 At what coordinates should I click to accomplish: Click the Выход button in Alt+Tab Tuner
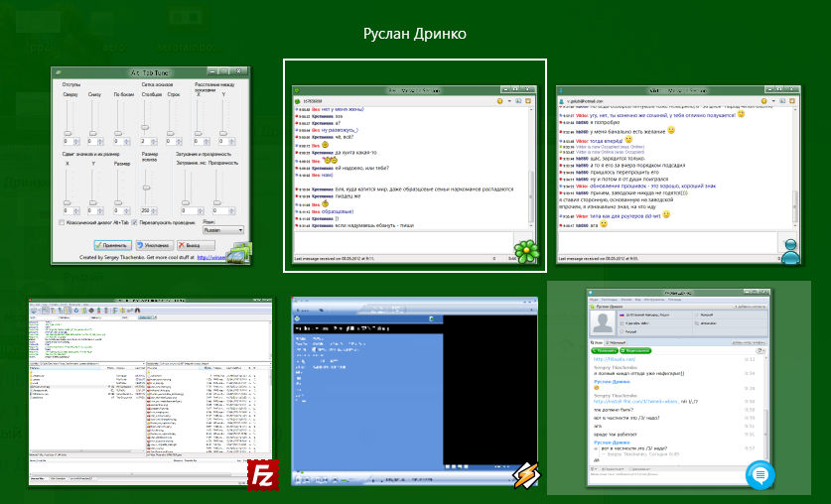[196, 246]
